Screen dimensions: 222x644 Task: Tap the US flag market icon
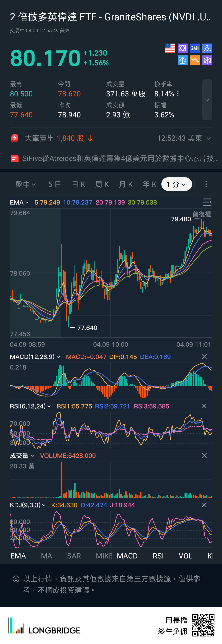pos(170,48)
